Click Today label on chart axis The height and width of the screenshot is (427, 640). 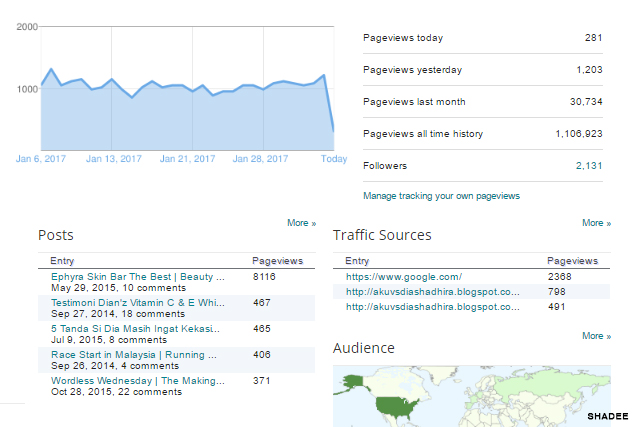[x=334, y=159]
